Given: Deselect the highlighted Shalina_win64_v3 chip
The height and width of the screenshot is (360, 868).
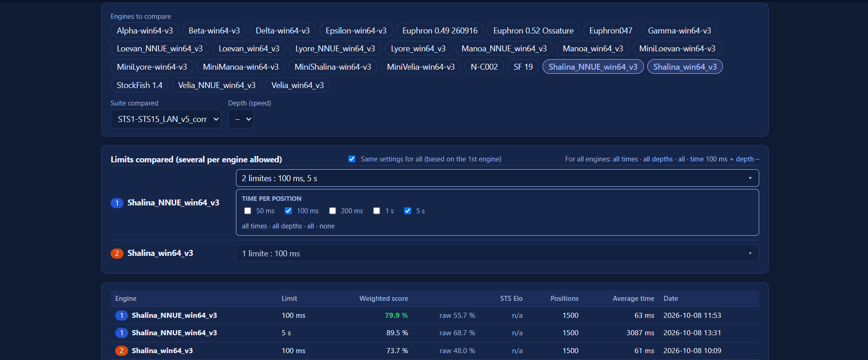Looking at the screenshot, I should tap(685, 67).
